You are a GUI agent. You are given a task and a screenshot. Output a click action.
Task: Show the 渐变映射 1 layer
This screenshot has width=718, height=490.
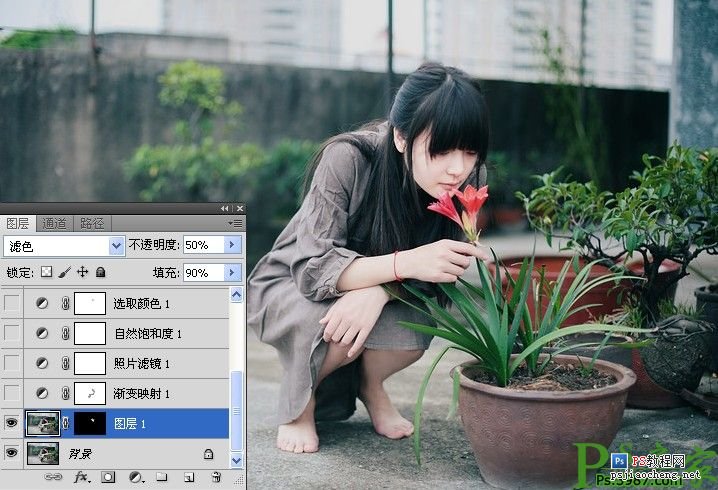[11, 393]
